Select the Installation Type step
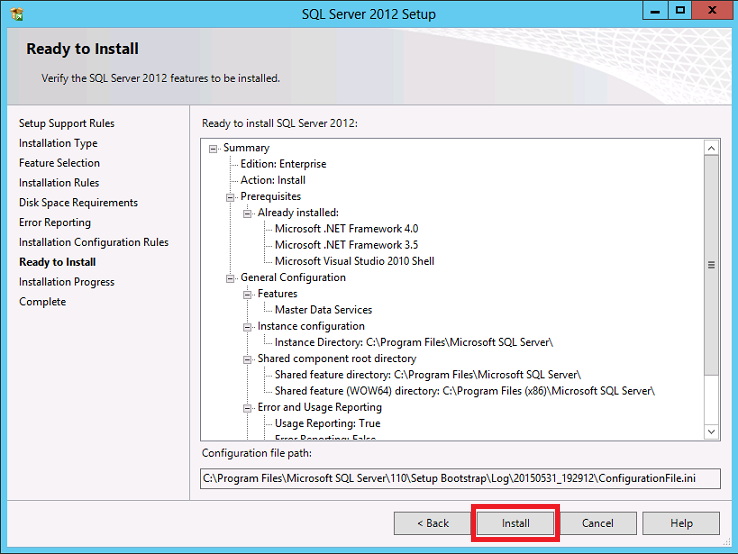 (58, 143)
